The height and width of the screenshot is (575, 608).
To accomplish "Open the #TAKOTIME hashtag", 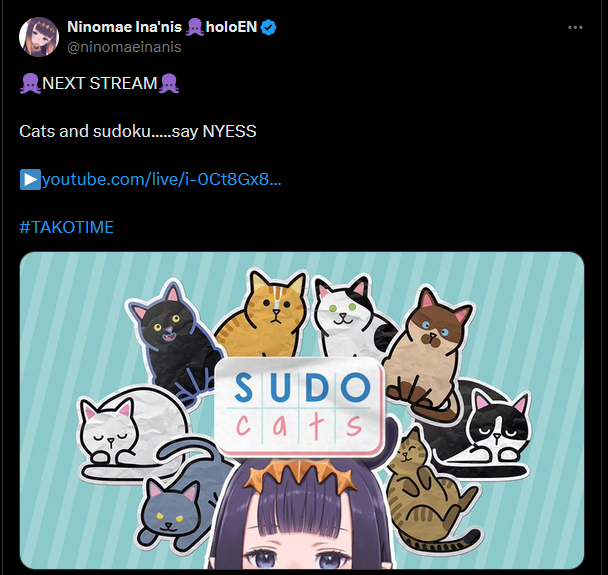I will [66, 227].
